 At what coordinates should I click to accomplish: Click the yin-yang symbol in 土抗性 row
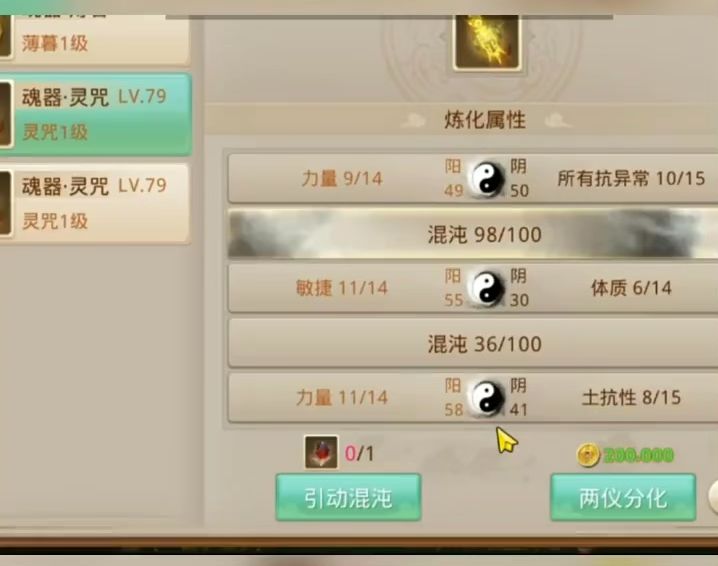tap(486, 397)
